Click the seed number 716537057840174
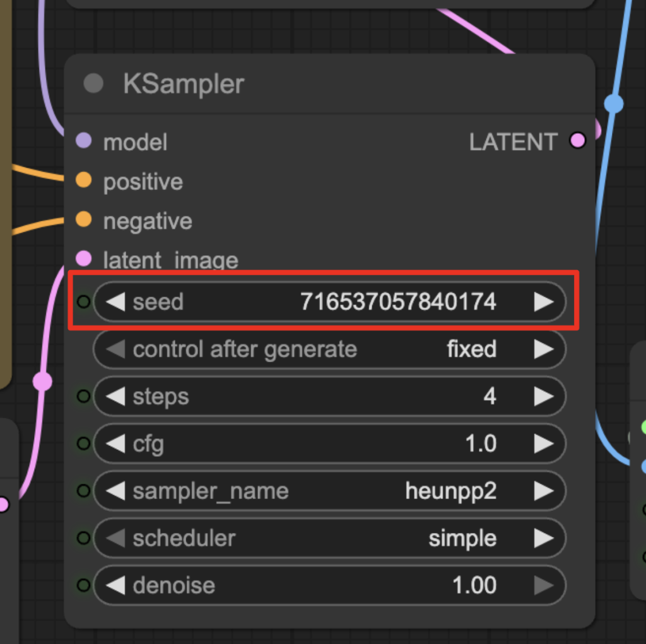The height and width of the screenshot is (644, 646). pyautogui.click(x=398, y=302)
